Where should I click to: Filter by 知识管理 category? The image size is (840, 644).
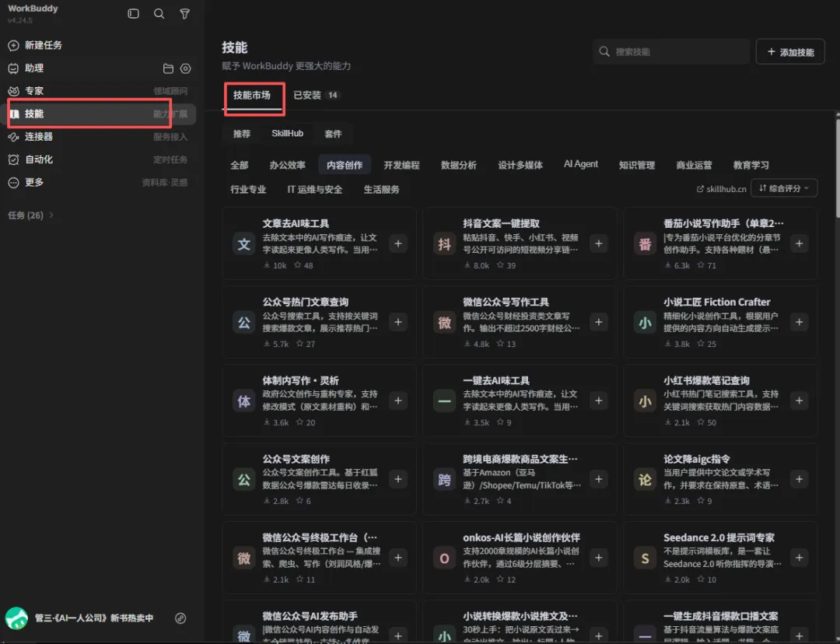[x=637, y=165]
